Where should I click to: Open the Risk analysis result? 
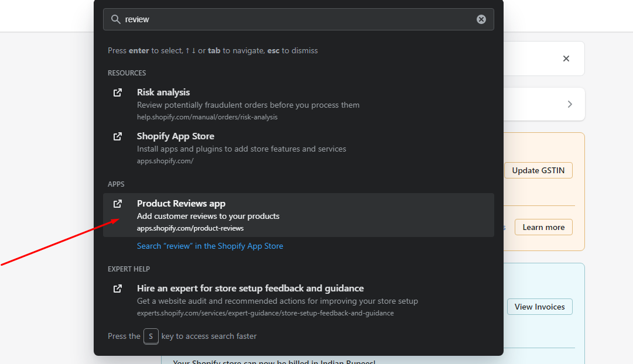coord(298,104)
